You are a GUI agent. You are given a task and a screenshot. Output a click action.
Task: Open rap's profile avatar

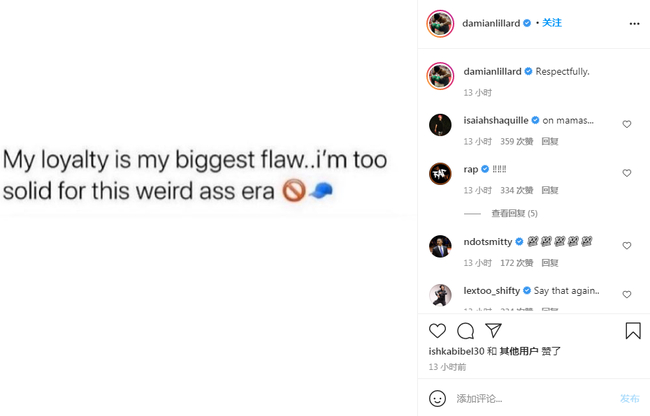(x=440, y=174)
